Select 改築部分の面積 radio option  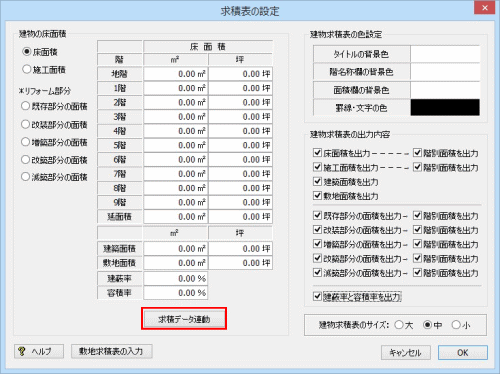[25, 160]
